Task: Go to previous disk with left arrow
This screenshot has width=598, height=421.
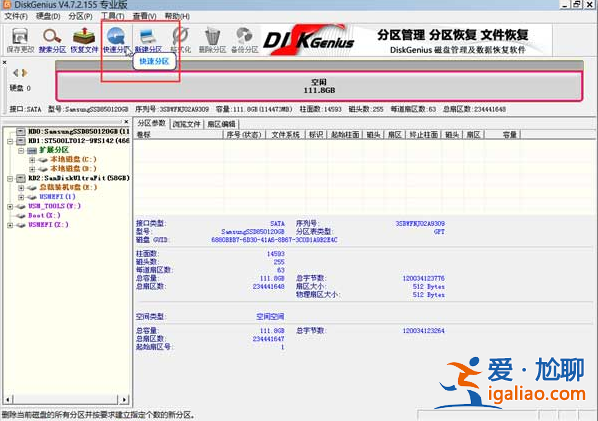Action: [16, 72]
